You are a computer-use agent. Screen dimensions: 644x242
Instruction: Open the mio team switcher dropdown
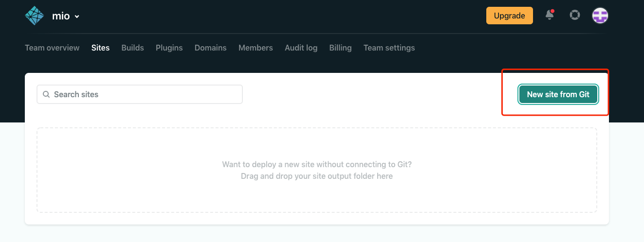(x=66, y=16)
